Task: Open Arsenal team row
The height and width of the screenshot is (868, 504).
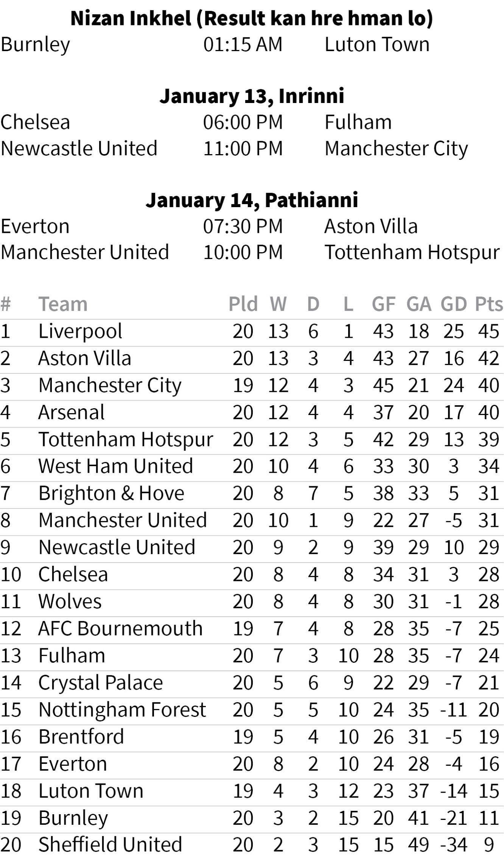Action: (x=252, y=413)
